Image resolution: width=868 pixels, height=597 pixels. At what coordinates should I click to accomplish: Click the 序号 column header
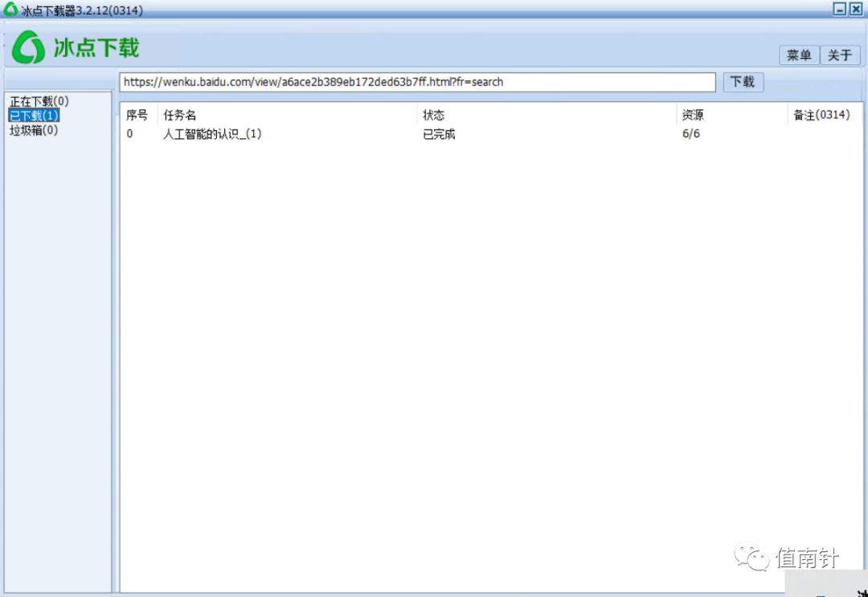[x=139, y=115]
